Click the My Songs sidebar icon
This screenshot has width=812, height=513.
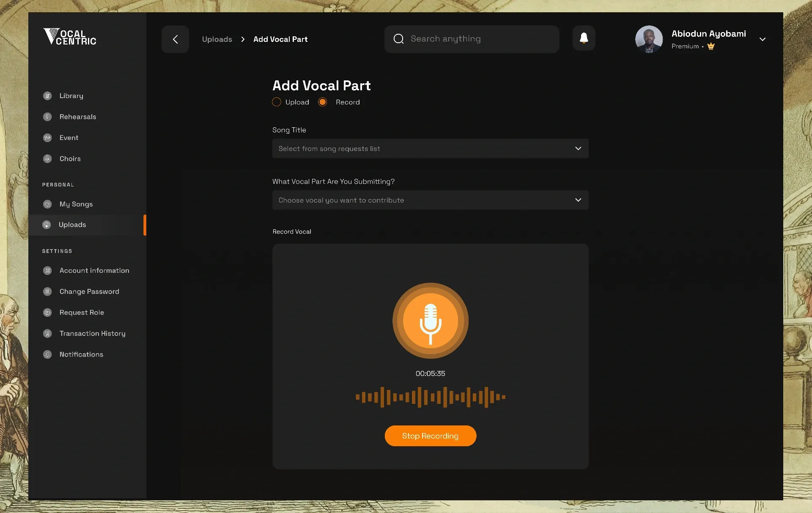(x=47, y=204)
